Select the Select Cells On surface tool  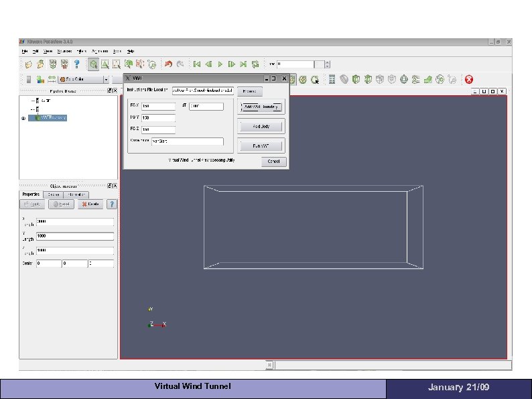[x=105, y=64]
